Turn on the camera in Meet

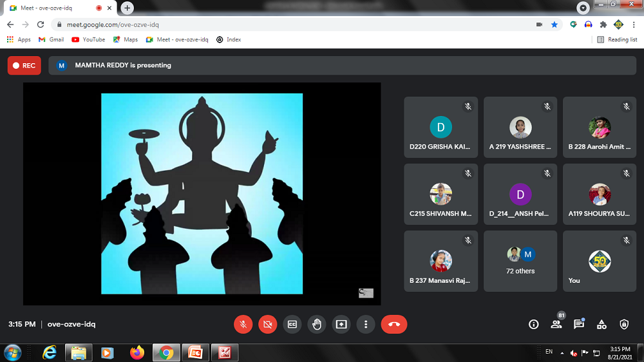tap(267, 325)
